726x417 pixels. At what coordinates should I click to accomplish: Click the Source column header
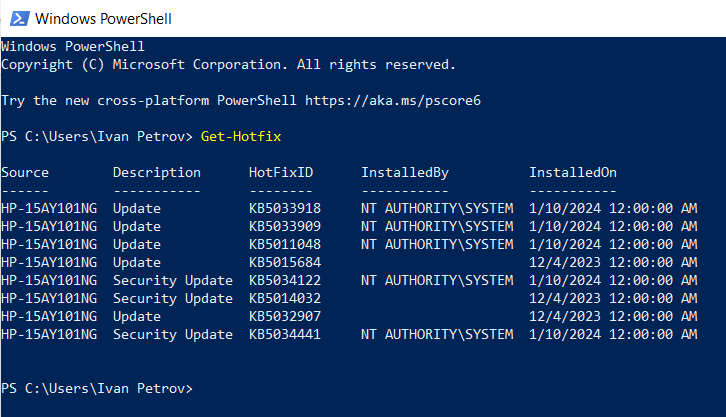(x=25, y=173)
